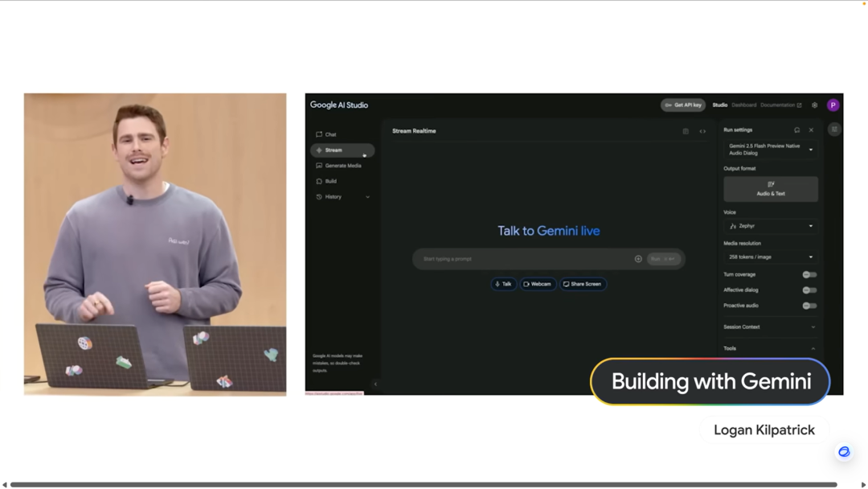Toggle the Affective dialog switch
Image resolution: width=868 pixels, height=489 pixels.
click(x=809, y=290)
